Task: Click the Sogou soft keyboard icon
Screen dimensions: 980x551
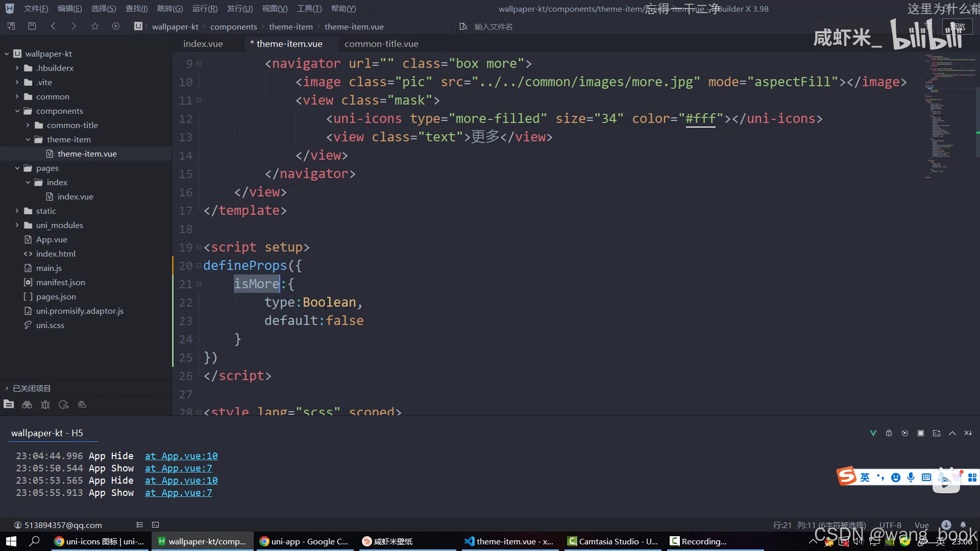Action: pyautogui.click(x=926, y=478)
